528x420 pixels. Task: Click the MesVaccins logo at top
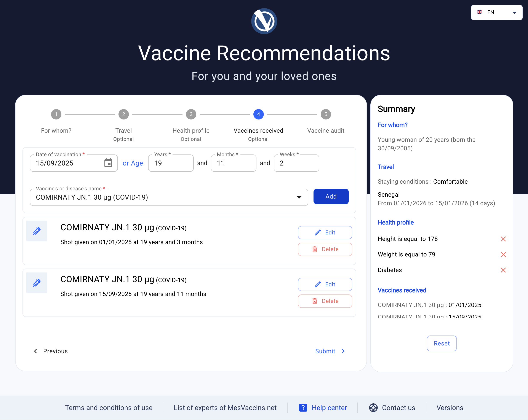pos(264,21)
